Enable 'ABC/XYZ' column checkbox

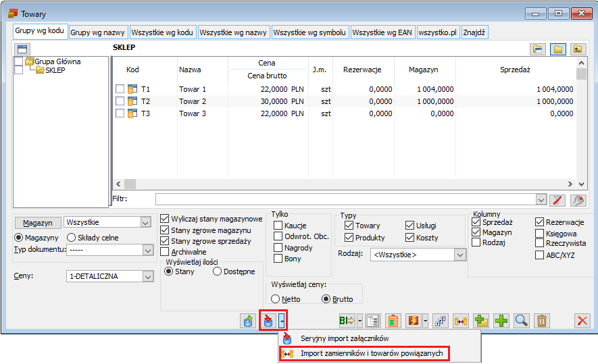[x=539, y=255]
